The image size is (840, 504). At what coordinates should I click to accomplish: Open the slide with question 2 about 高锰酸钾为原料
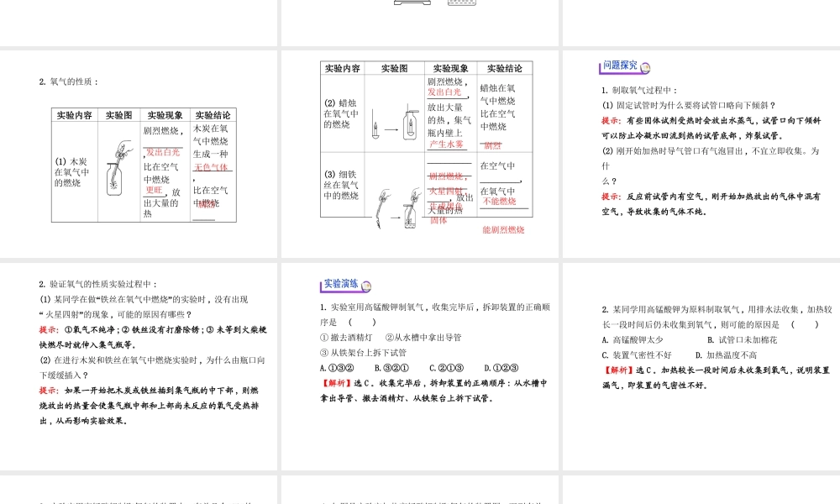pyautogui.click(x=701, y=366)
